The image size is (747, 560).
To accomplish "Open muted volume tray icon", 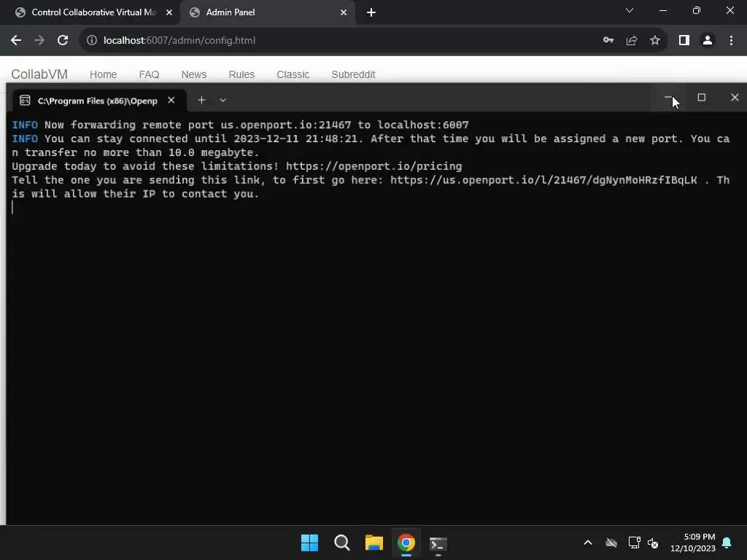I will click(x=653, y=542).
